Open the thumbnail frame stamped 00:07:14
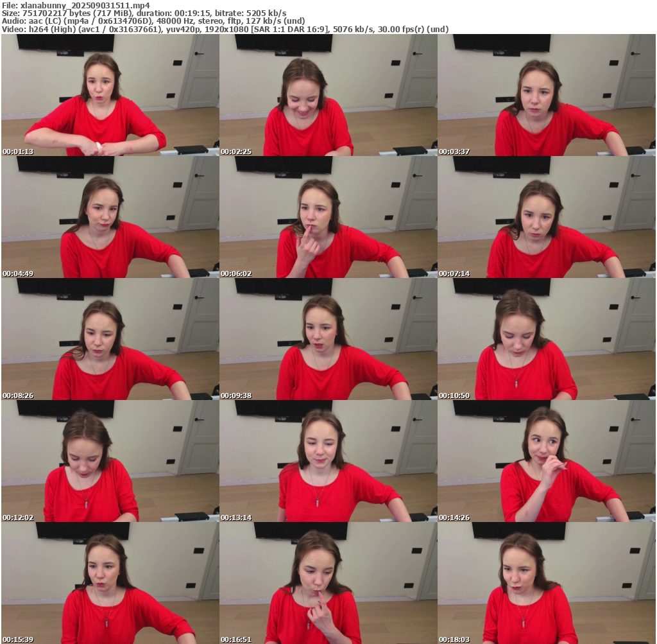 (547, 217)
